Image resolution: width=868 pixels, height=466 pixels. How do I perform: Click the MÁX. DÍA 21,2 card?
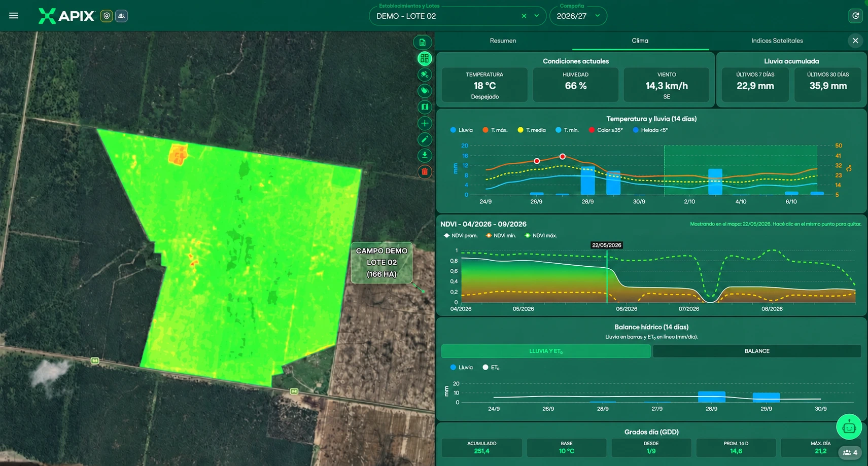point(820,448)
